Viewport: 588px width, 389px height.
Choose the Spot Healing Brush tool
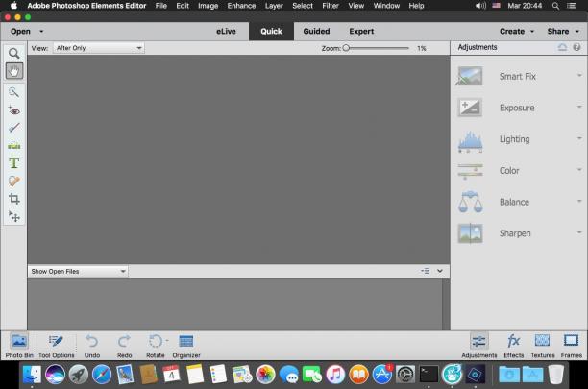[x=13, y=182]
